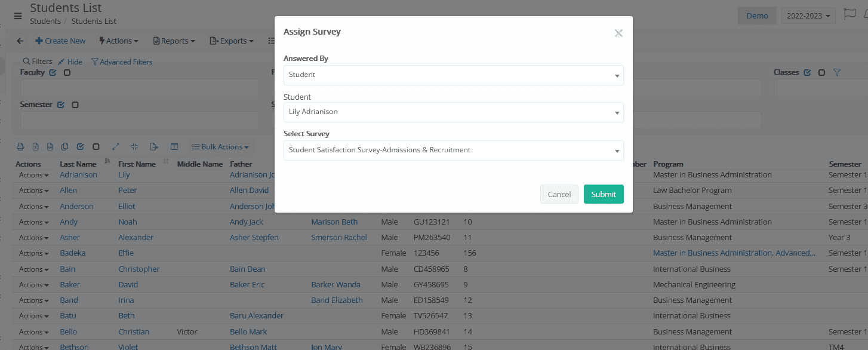Click Students in the breadcrumb

coord(45,22)
